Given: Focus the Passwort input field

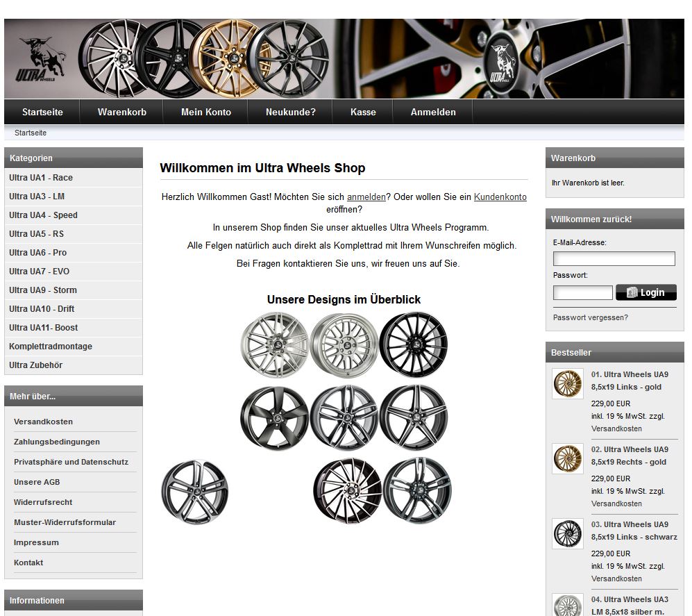Looking at the screenshot, I should click(x=582, y=292).
